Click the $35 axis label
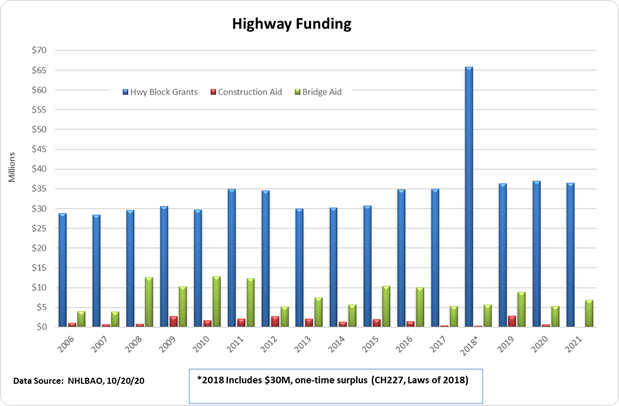 pyautogui.click(x=39, y=189)
